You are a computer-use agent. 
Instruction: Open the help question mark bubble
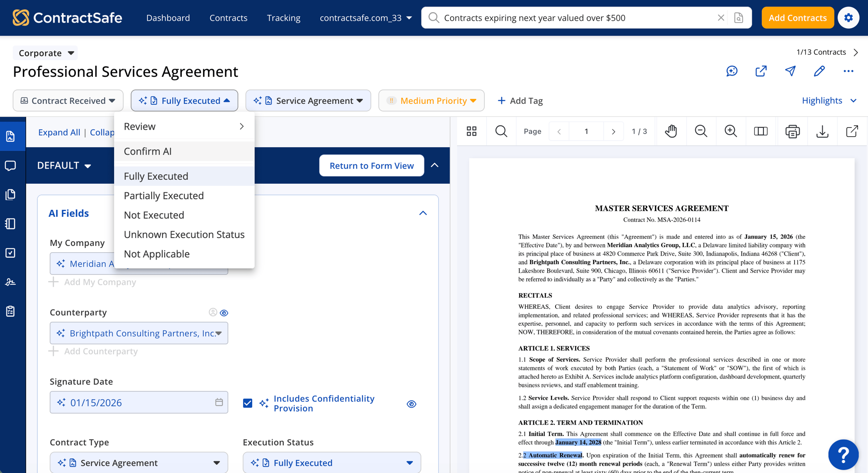click(843, 455)
